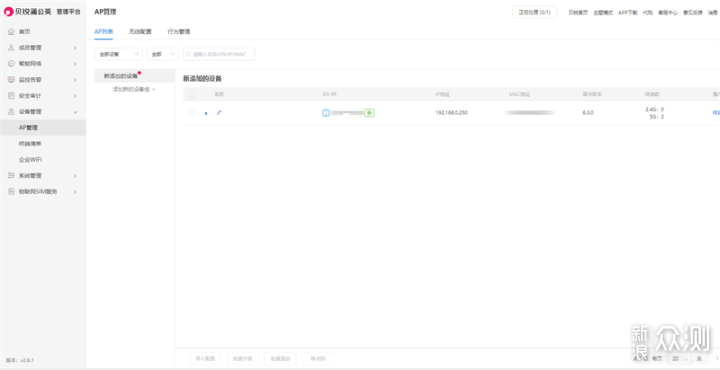The width and height of the screenshot is (720, 370).
Task: Open the 主题模式 top link
Action: [x=603, y=13]
